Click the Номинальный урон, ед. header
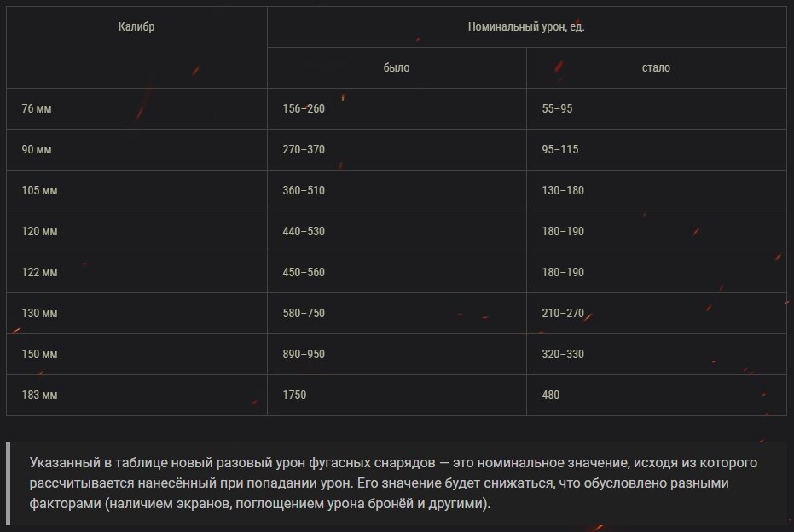Viewport: 794px width, 532px height. point(526,26)
